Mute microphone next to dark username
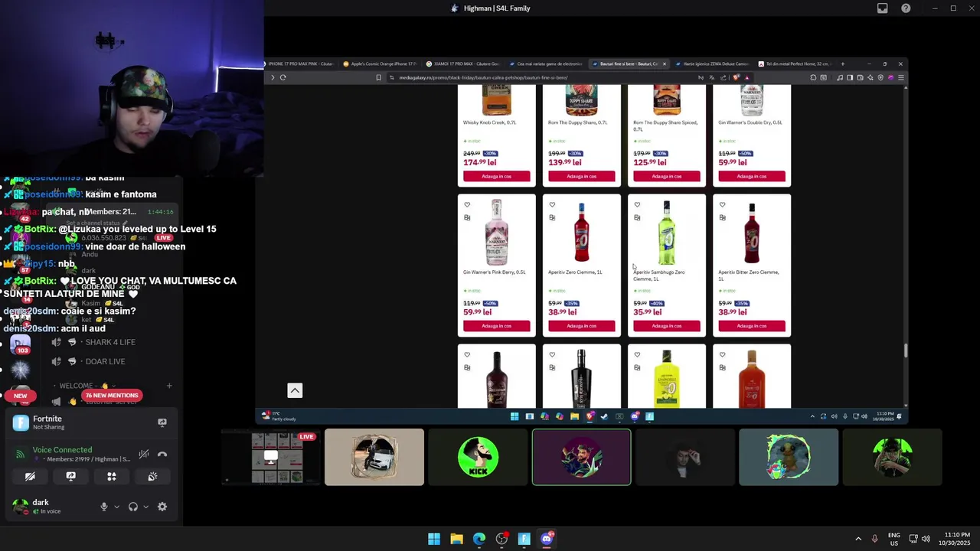 coord(104,507)
